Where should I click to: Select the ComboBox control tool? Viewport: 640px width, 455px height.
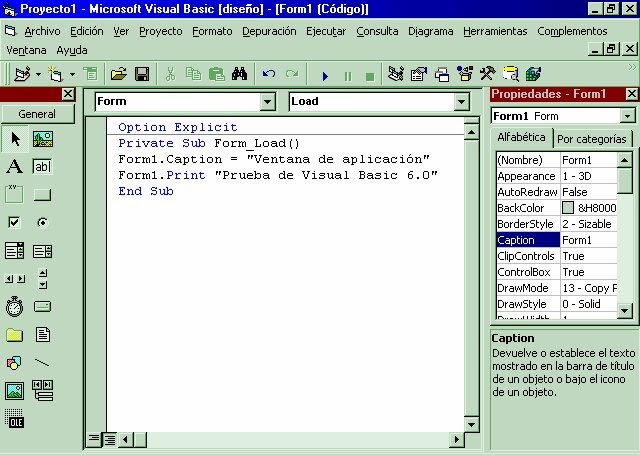tap(15, 251)
